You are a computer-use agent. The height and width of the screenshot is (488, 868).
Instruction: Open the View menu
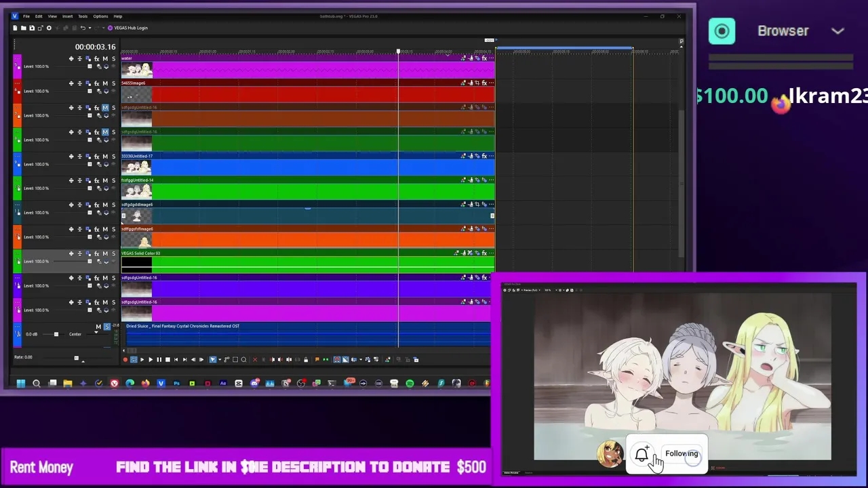coord(52,16)
